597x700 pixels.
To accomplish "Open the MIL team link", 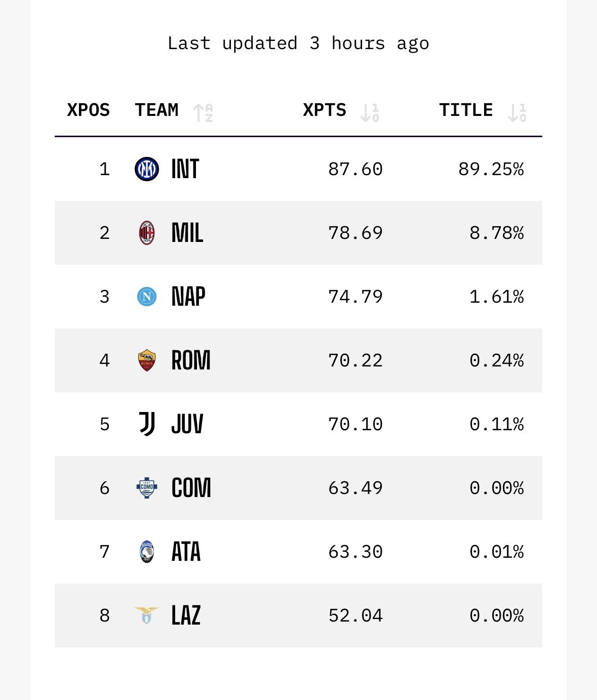I will tap(187, 233).
